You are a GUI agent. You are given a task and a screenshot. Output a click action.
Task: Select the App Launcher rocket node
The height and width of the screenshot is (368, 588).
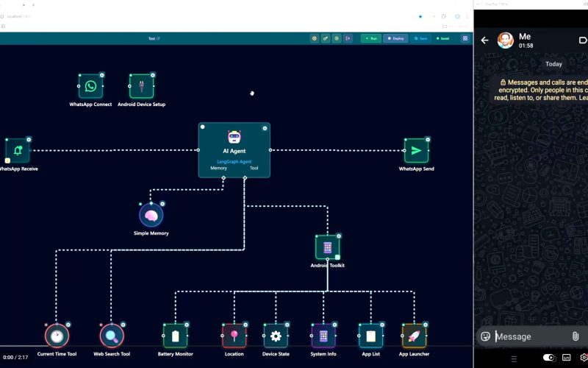tap(414, 336)
